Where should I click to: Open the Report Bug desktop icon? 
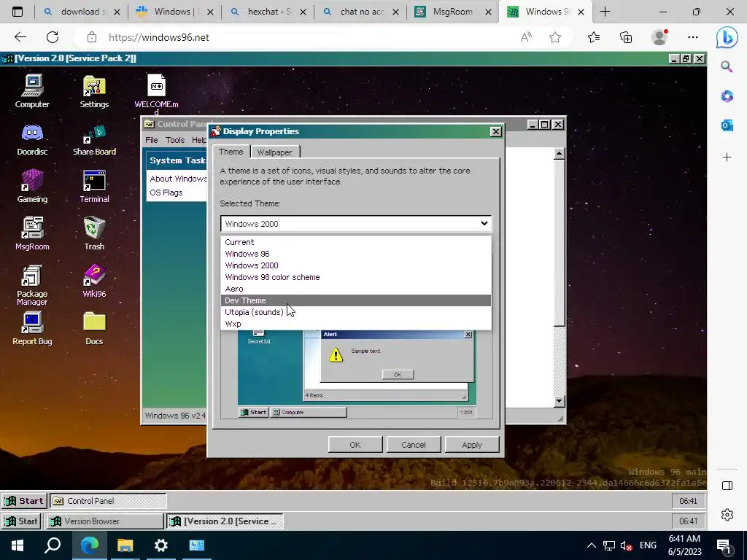[32, 329]
